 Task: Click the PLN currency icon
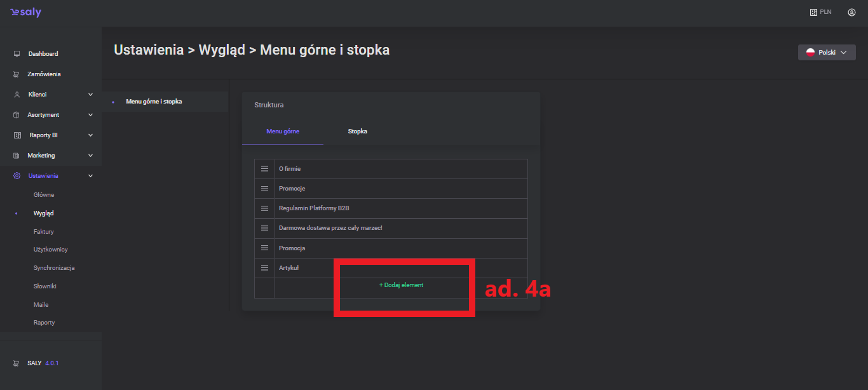pyautogui.click(x=813, y=12)
